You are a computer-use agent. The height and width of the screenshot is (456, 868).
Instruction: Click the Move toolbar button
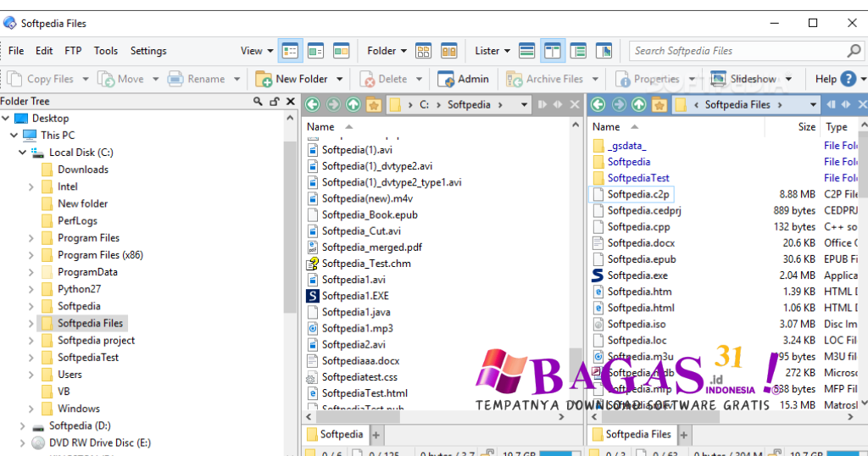point(120,79)
